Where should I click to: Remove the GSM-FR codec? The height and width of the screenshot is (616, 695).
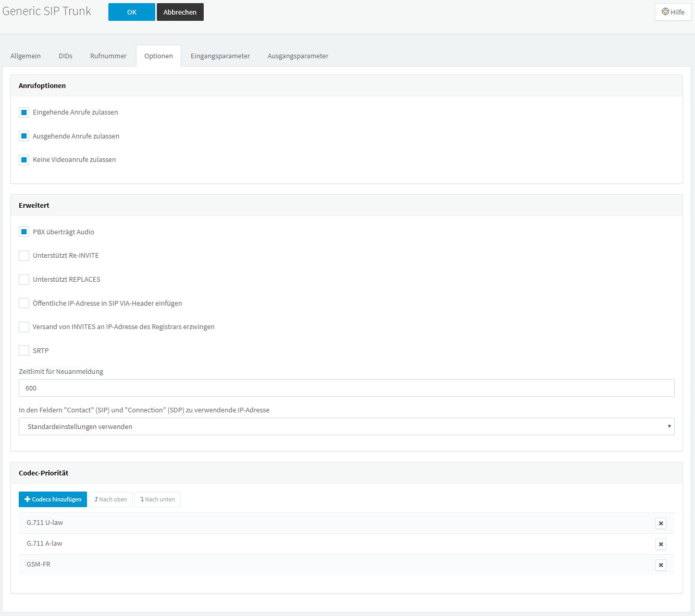[661, 565]
